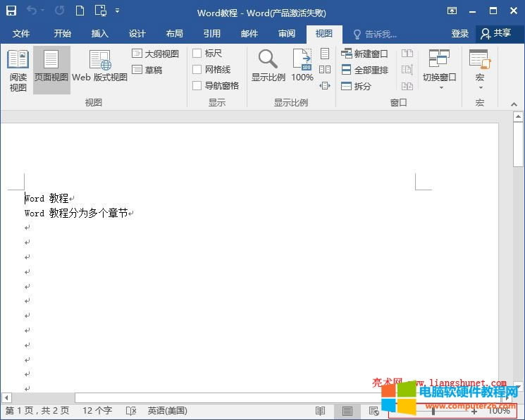Switch to Read Mode view (阅读视图)
Screen dimensions: 525x420
pyautogui.click(x=18, y=71)
